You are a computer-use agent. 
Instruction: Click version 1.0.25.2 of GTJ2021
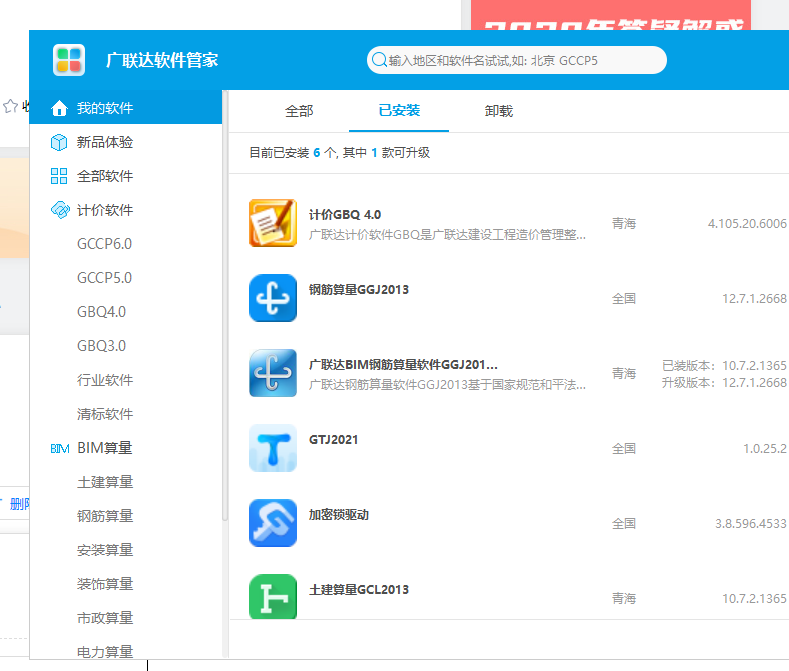click(765, 449)
